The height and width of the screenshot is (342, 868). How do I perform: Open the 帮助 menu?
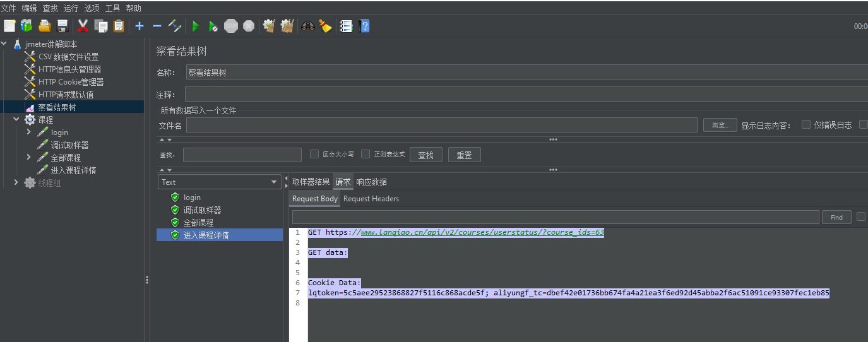tap(133, 8)
